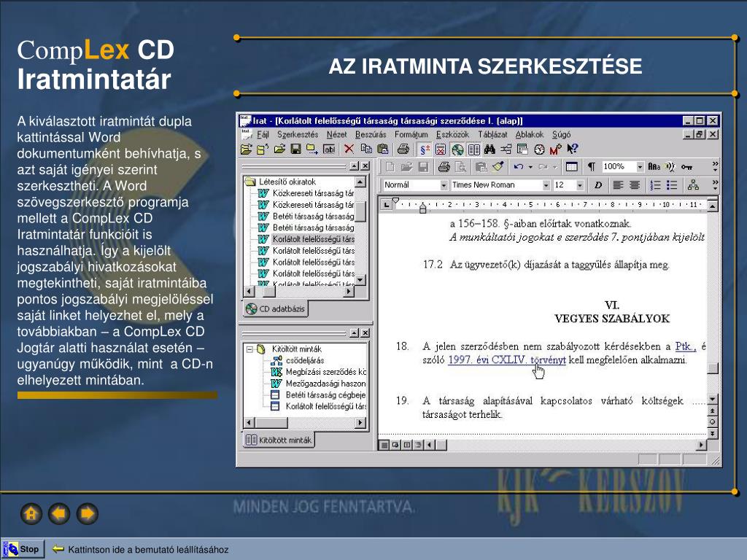The width and height of the screenshot is (747, 560).
Task: Open the Normál style dropdown
Action: [x=444, y=185]
